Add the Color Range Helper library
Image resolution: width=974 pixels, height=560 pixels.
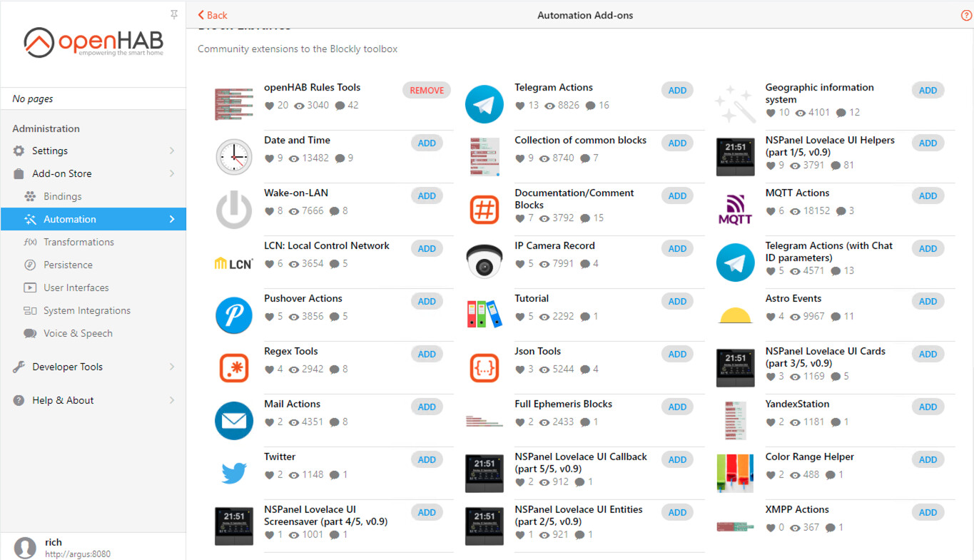click(x=928, y=460)
